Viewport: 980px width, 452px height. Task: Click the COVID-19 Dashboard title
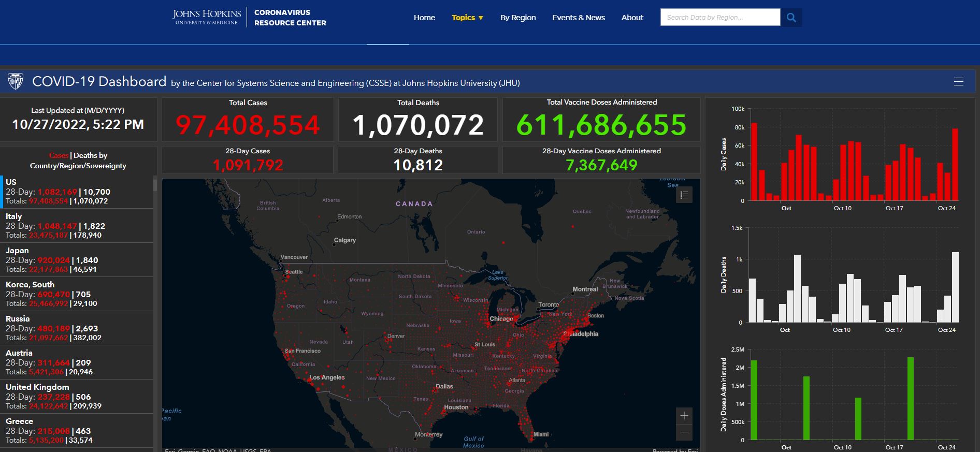tap(99, 82)
